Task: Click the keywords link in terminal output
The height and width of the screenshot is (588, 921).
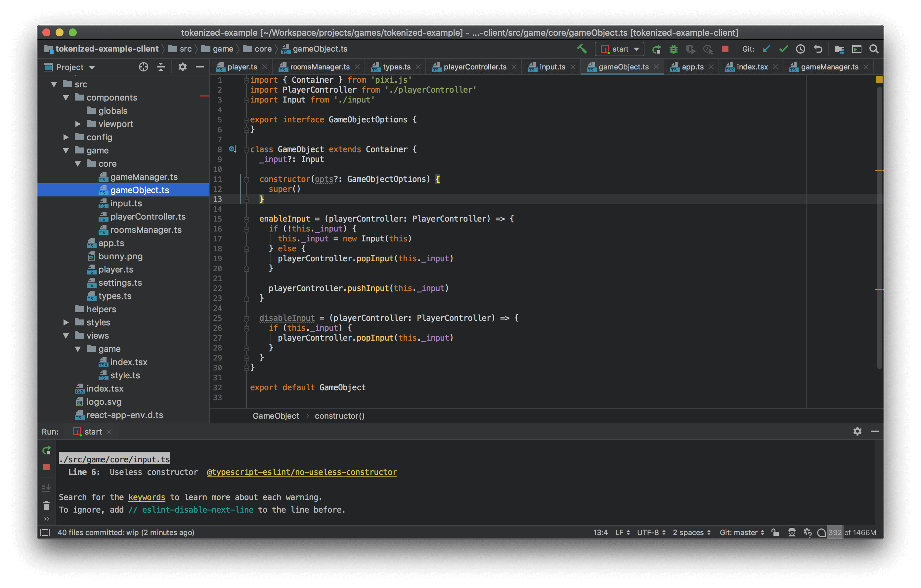Action: point(147,497)
